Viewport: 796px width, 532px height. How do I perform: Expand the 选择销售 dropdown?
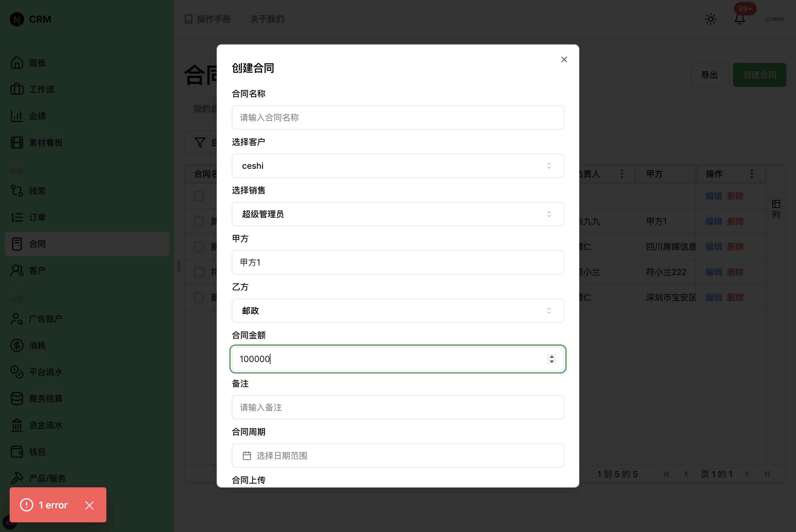point(397,214)
